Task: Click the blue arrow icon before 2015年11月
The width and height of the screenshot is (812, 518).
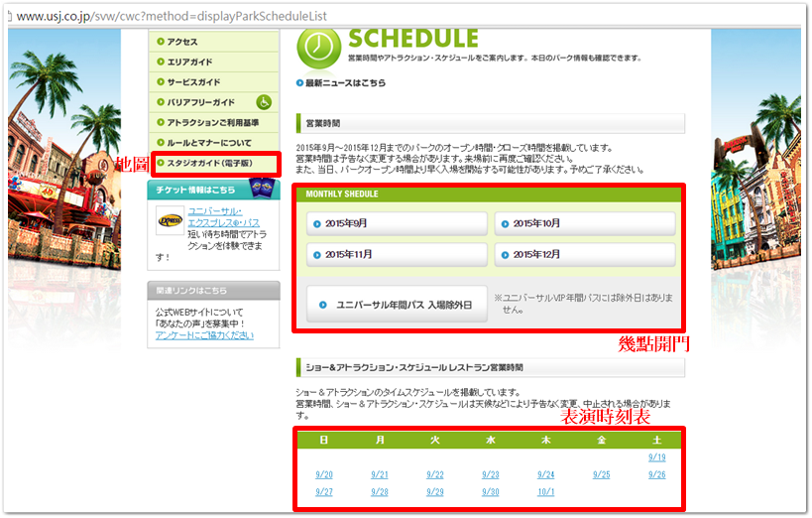Action: (x=317, y=255)
